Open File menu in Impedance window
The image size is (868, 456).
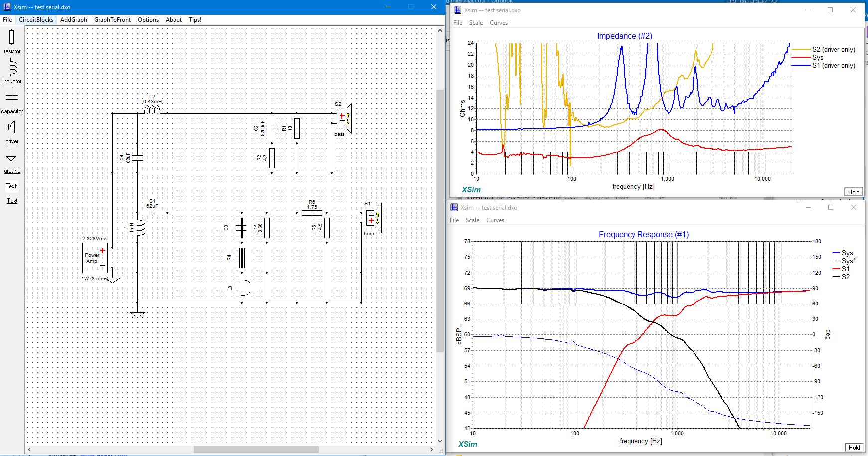point(458,23)
